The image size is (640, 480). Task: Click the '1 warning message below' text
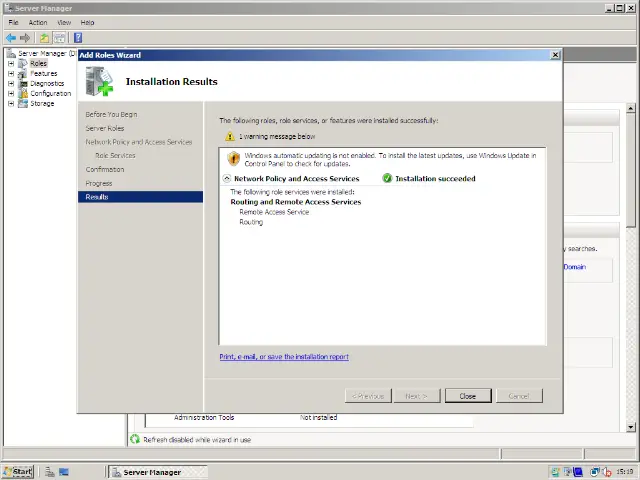(x=277, y=136)
